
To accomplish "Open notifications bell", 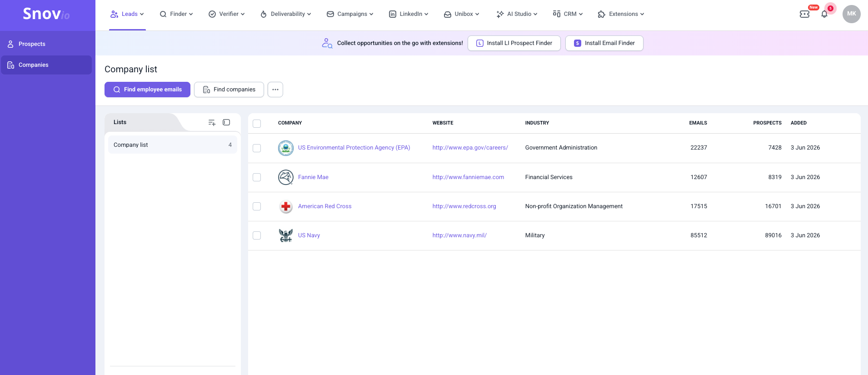I will (824, 14).
